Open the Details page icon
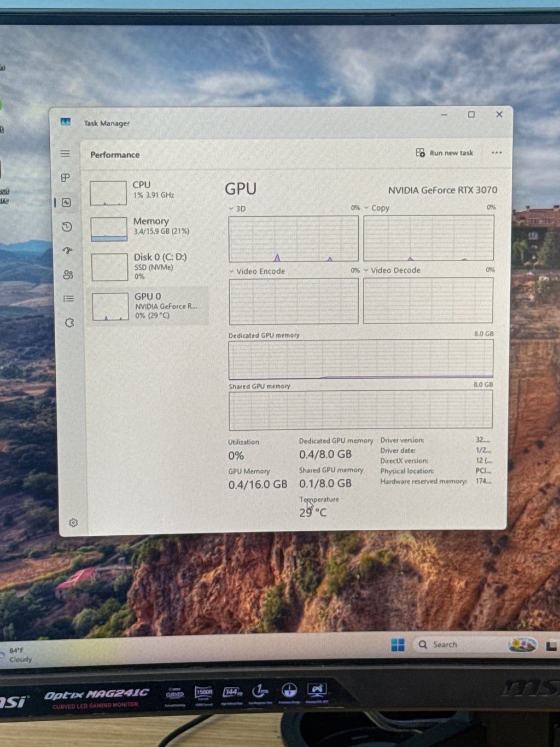Screen dimensions: 560x747 pos(68,299)
